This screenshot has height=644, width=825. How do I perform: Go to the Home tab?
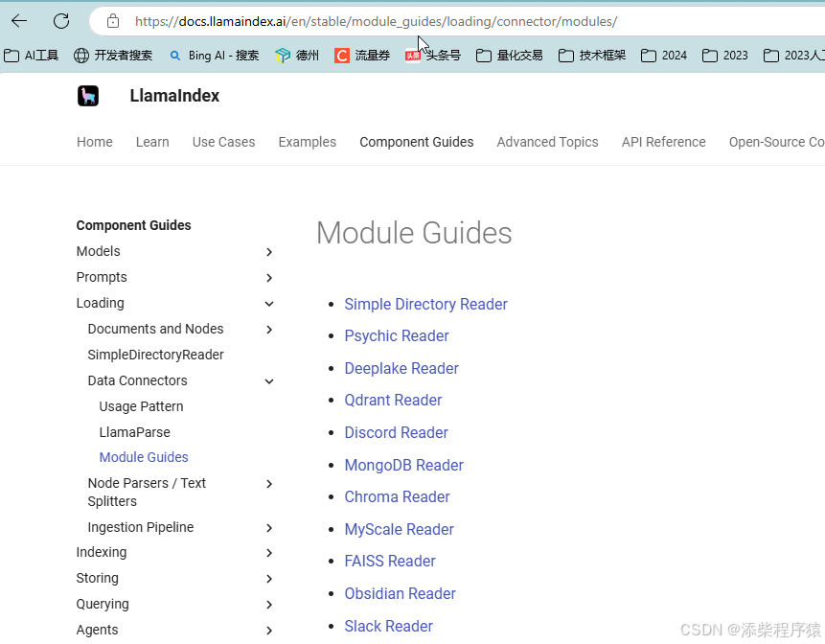95,142
